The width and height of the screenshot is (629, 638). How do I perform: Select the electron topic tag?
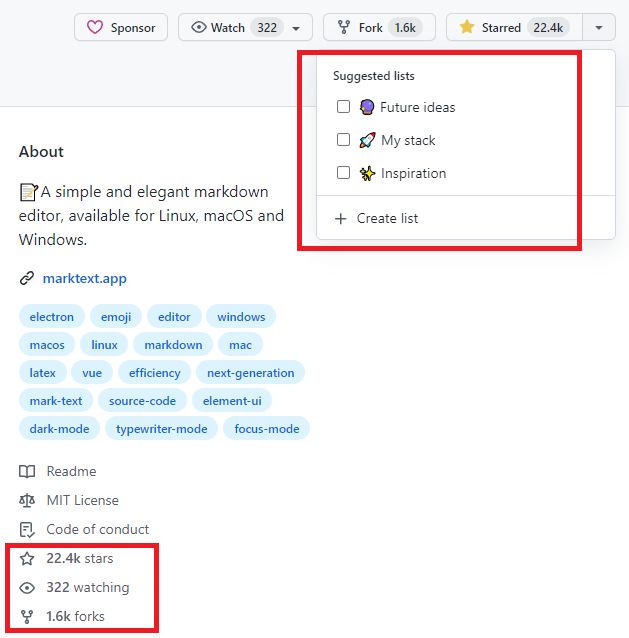[52, 317]
